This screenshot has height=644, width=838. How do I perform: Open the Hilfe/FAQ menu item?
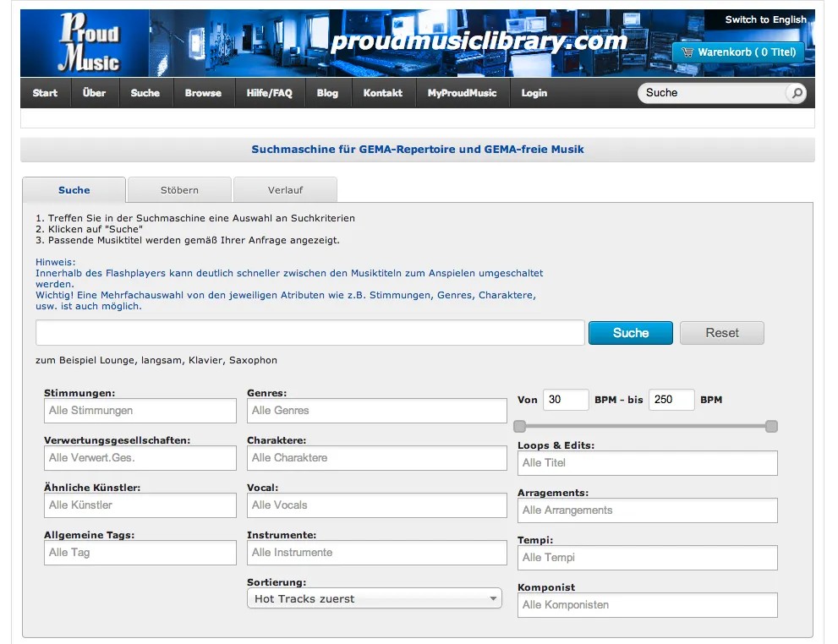pos(269,93)
